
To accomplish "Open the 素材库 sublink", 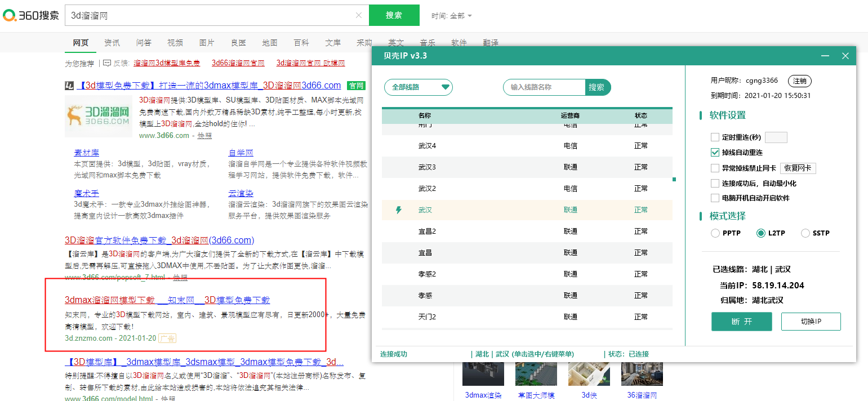I will tap(86, 153).
